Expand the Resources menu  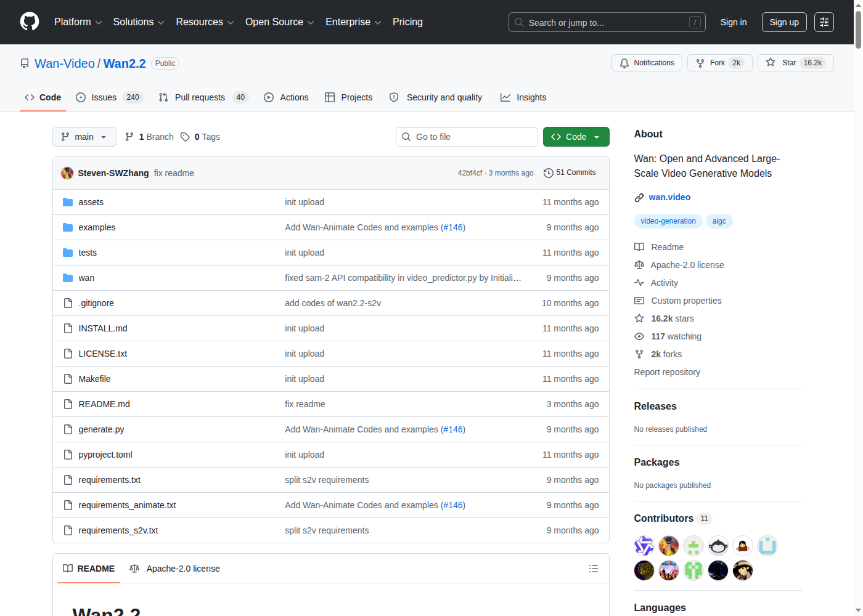pyautogui.click(x=205, y=22)
